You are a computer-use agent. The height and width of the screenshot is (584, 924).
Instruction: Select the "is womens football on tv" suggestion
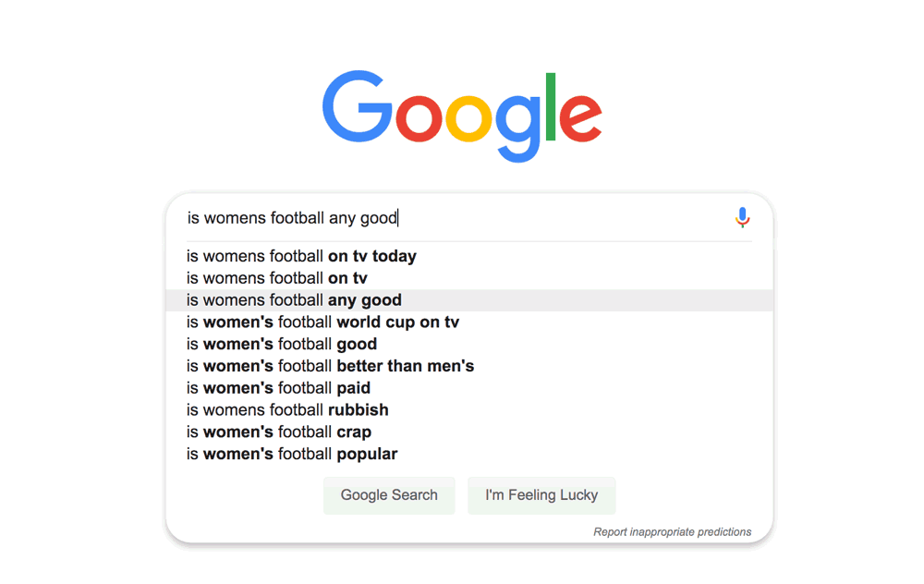pos(277,278)
